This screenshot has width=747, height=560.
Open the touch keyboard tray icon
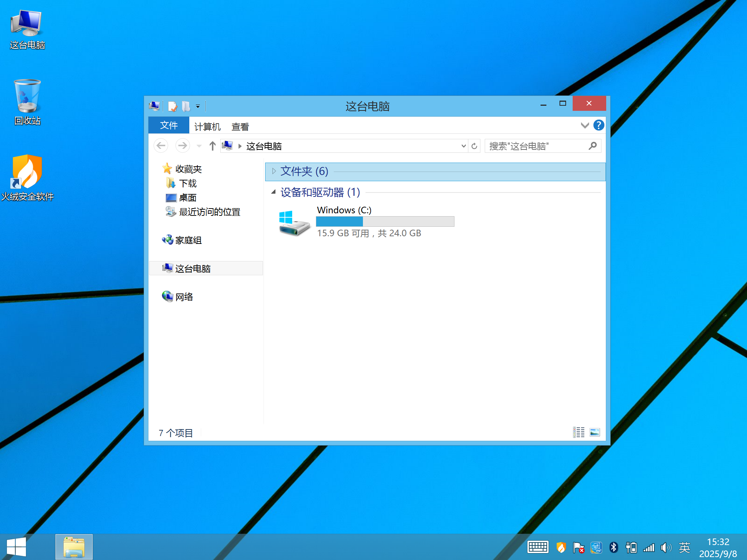coord(538,547)
